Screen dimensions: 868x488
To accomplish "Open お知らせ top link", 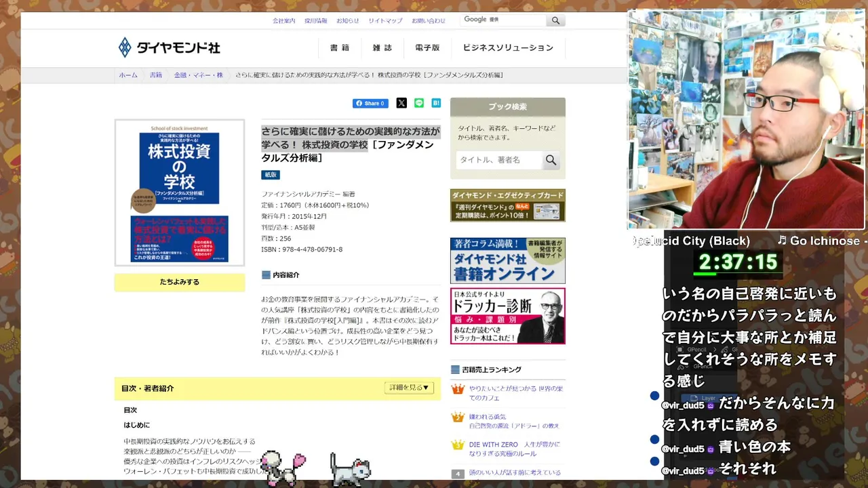I will [348, 21].
